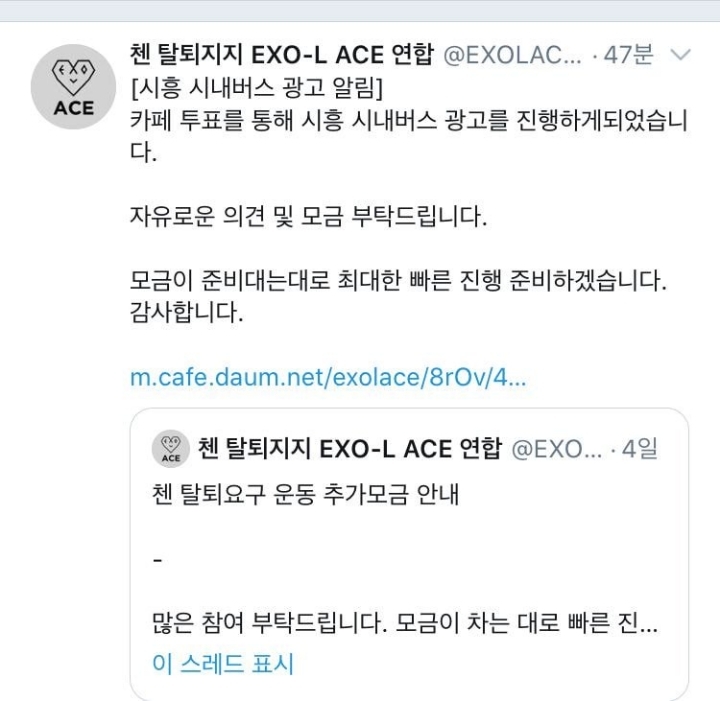Click the dash line inside quoted tweet
Image resolution: width=720 pixels, height=701 pixels.
[x=158, y=560]
